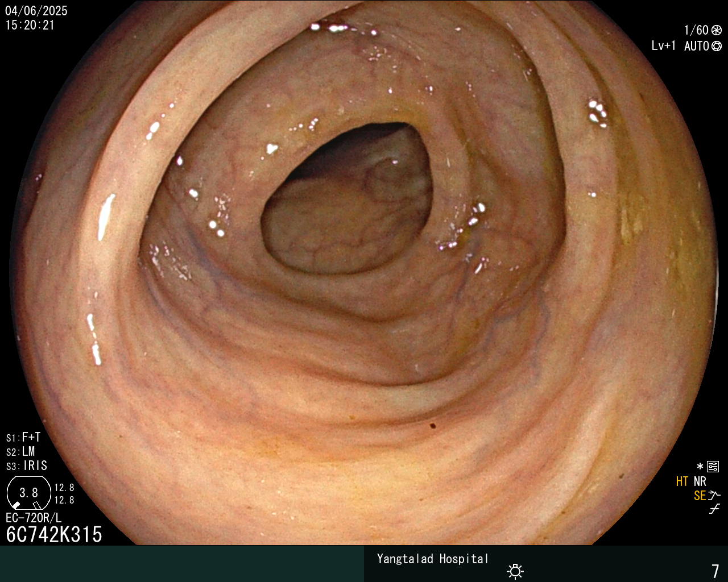This screenshot has width=728, height=582.
Task: Click the lower 12.8 diameter value
Action: coord(64,500)
